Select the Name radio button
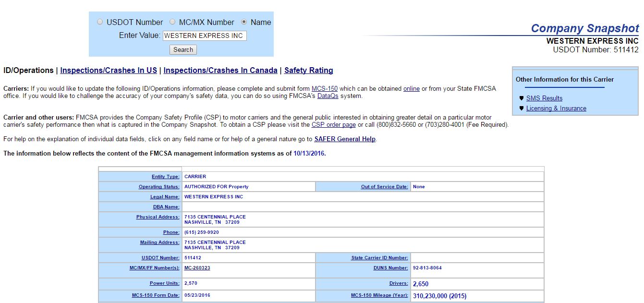644x303 pixels. pos(244,22)
